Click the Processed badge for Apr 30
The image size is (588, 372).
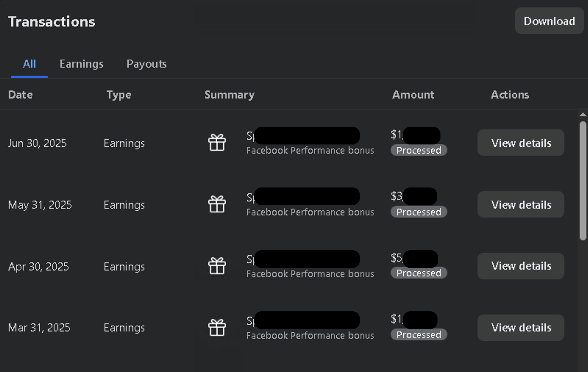point(419,273)
